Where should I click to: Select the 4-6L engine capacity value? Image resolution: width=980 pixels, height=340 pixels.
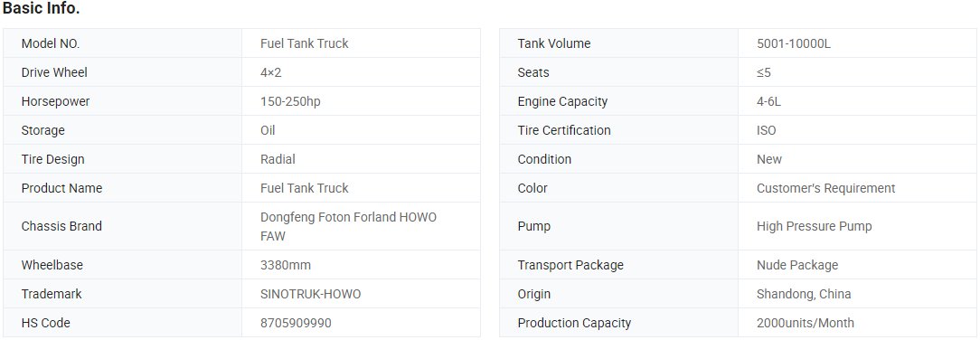(768, 101)
